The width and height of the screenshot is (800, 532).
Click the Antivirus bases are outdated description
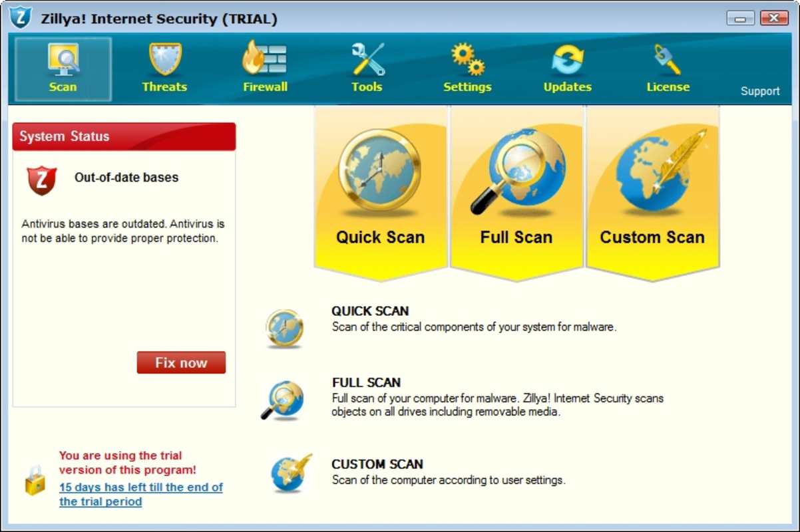(x=123, y=231)
